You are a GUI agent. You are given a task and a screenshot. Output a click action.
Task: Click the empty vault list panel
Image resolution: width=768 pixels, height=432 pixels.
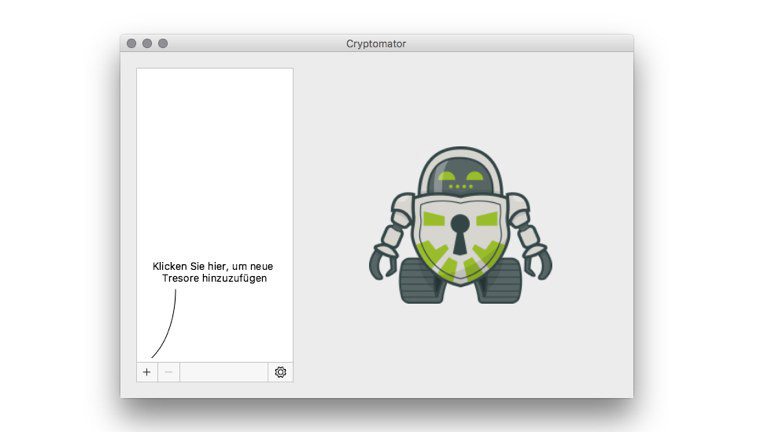pyautogui.click(x=215, y=216)
